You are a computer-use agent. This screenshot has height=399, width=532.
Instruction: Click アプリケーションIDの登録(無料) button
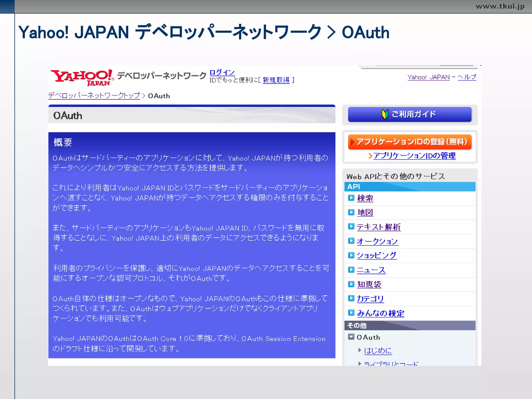click(x=410, y=142)
